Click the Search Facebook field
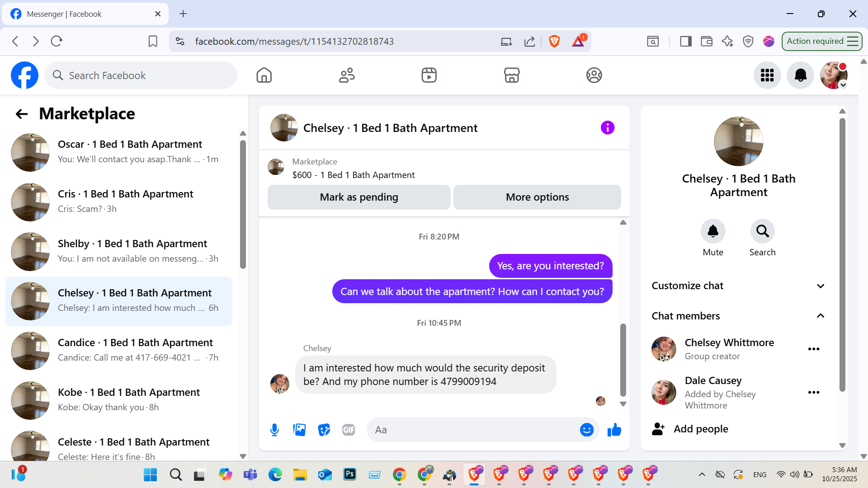This screenshot has width=868, height=488. (x=141, y=75)
